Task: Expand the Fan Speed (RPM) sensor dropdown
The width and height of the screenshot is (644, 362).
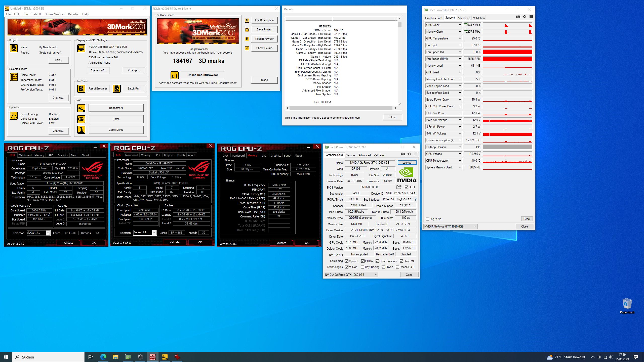Action: [460, 59]
